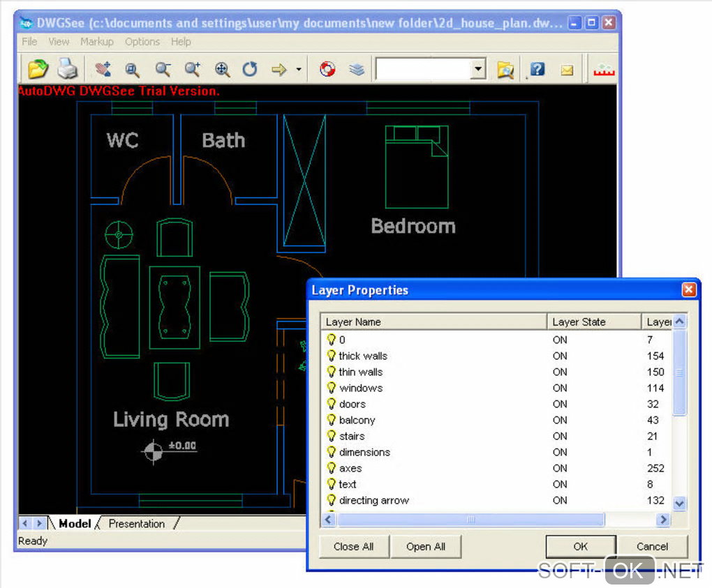
Task: Click the folder search icon
Action: pos(505,70)
